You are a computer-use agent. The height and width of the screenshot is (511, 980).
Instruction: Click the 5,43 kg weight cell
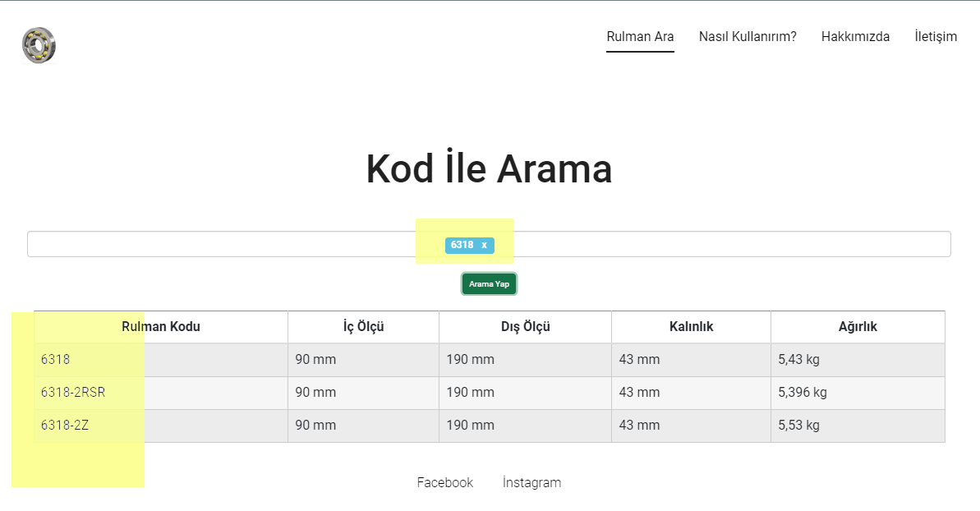pyautogui.click(x=858, y=360)
